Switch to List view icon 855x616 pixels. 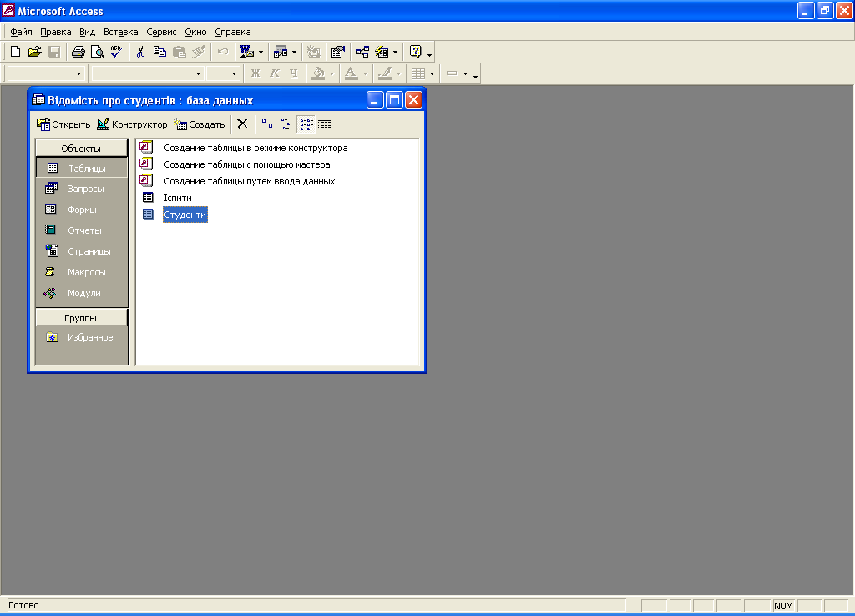[306, 124]
